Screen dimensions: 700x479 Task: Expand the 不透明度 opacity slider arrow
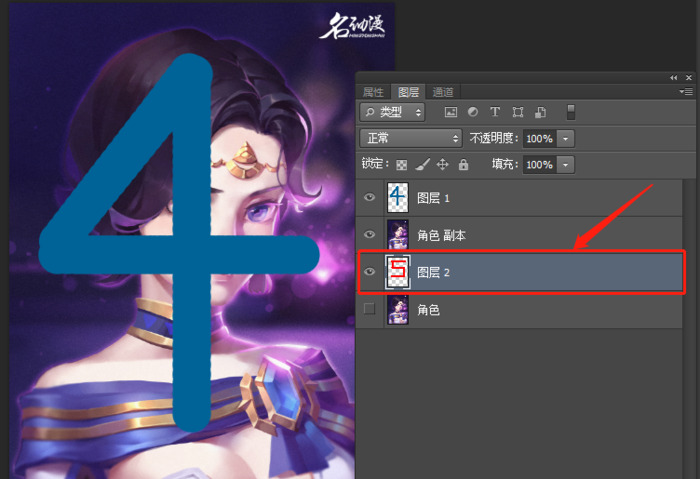click(567, 138)
